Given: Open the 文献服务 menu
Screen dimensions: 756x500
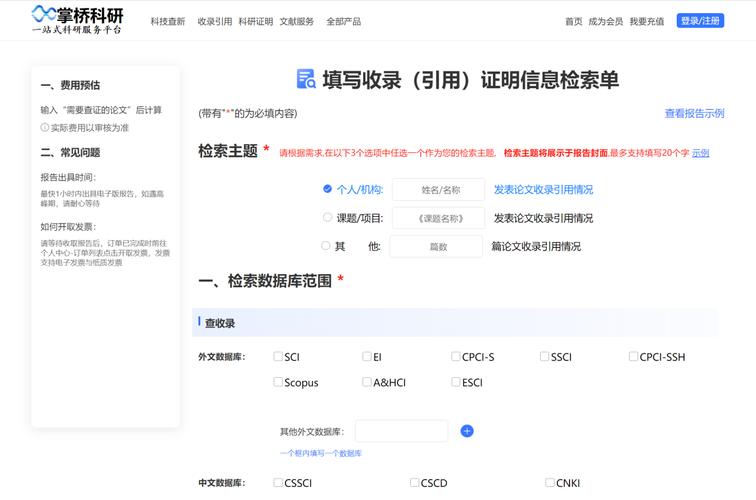Looking at the screenshot, I should tap(297, 21).
